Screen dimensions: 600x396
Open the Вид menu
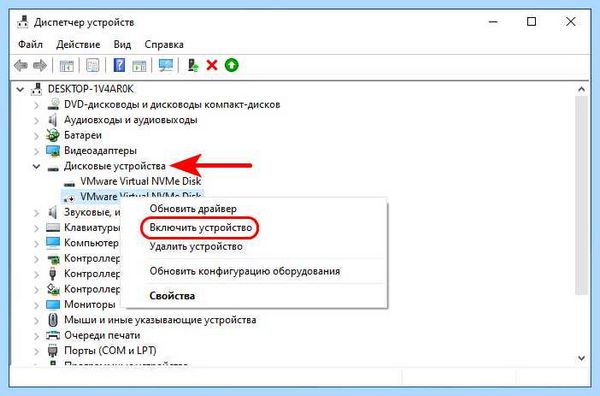122,44
